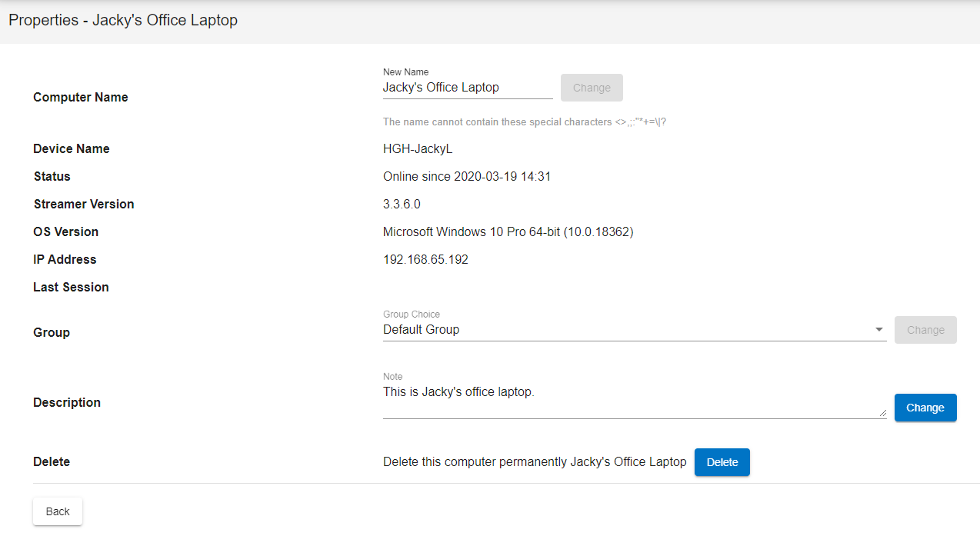
Task: Click the blue Change button for Description
Action: click(925, 408)
